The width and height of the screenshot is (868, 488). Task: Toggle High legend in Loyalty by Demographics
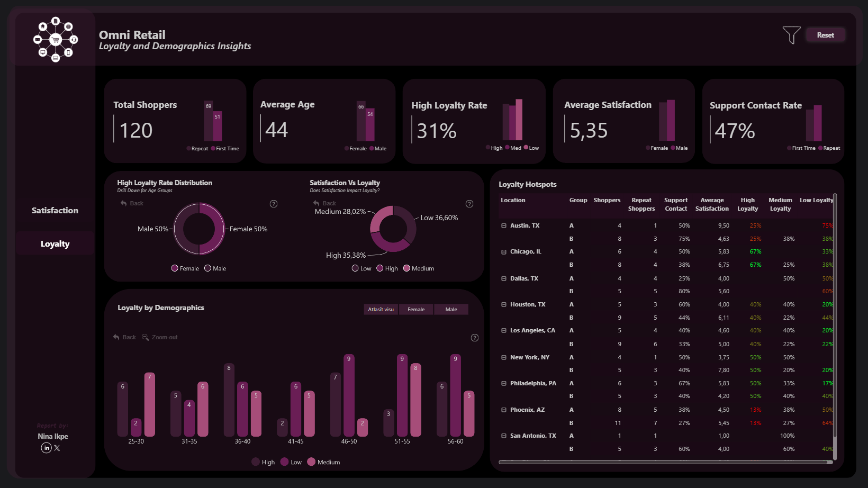(263, 462)
